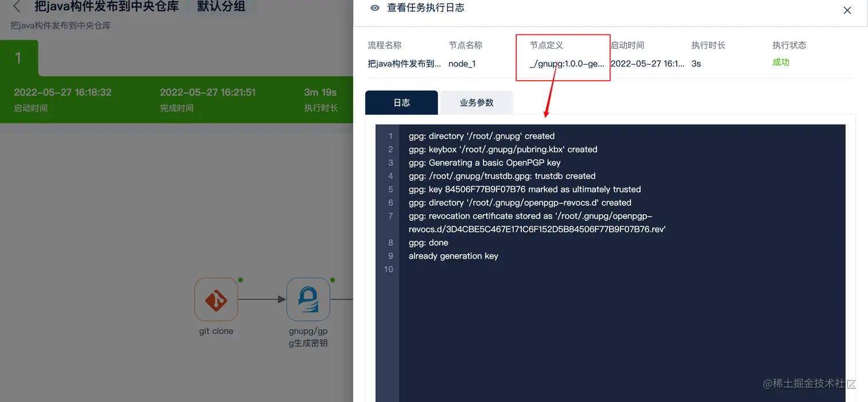The height and width of the screenshot is (402, 868).
Task: Click log line "gpg: directory '/root/.gnupg' created"
Action: click(x=482, y=136)
